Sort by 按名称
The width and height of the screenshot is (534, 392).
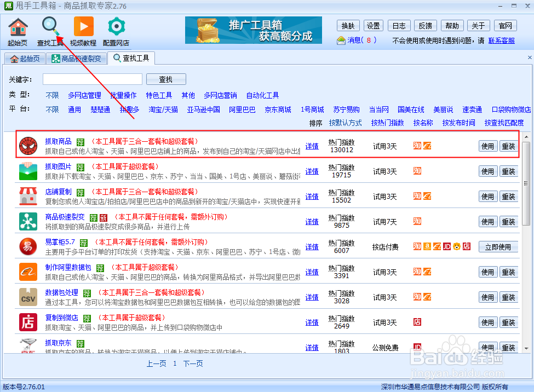point(423,123)
